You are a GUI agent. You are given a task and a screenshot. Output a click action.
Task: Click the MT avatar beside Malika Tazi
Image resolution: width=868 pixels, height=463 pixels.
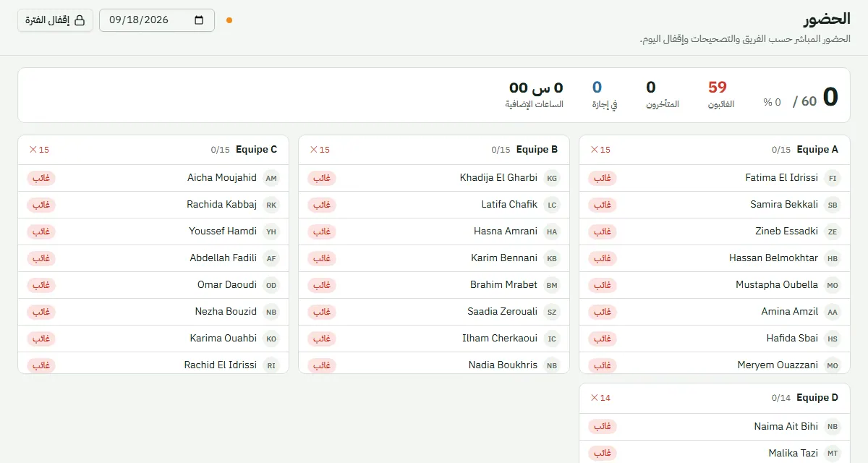coord(833,453)
